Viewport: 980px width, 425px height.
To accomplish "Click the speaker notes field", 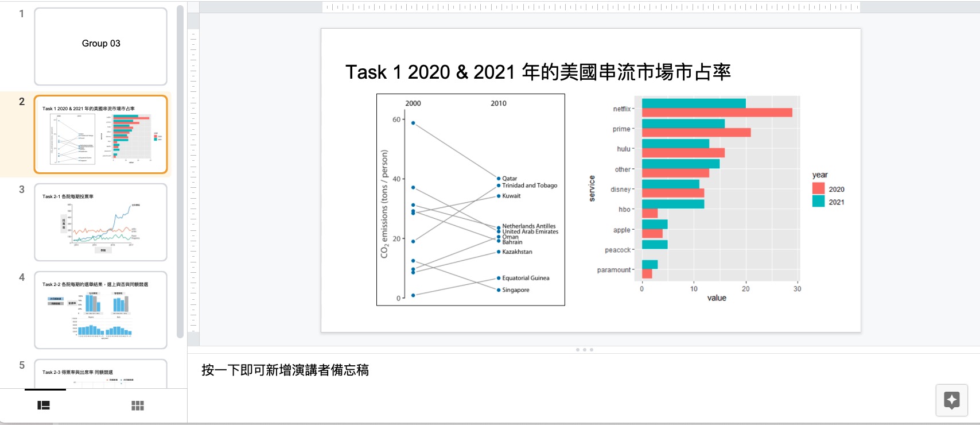I will (x=584, y=370).
